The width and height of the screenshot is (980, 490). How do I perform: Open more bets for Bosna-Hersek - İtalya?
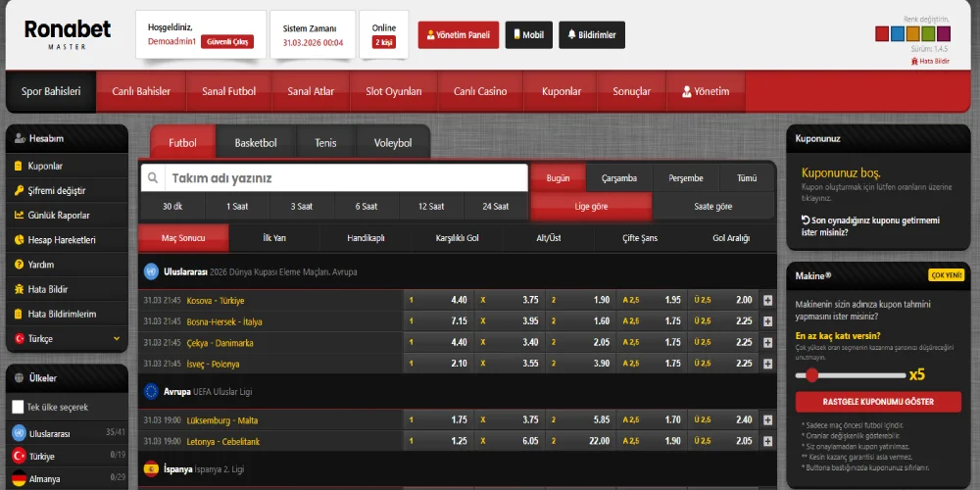click(767, 321)
